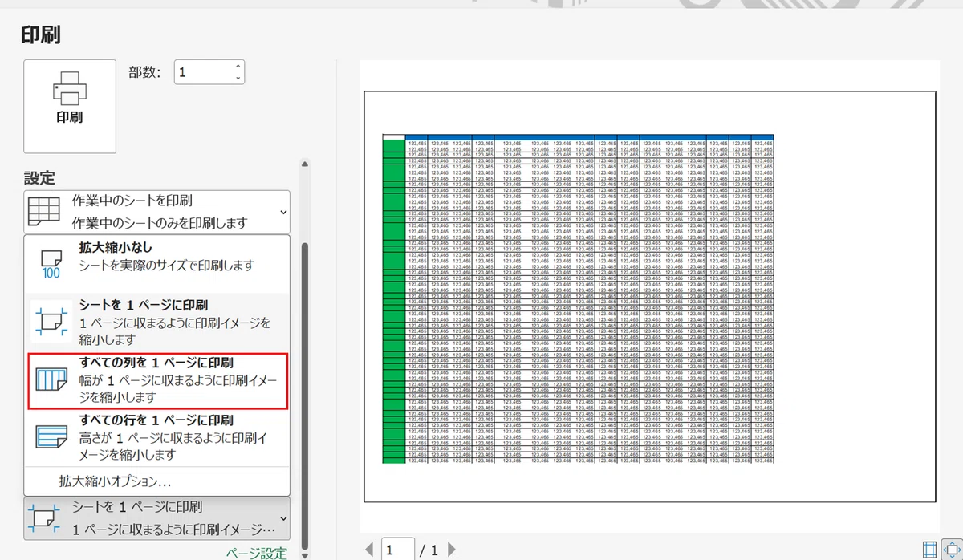
Task: Open the ページ設定 link
Action: click(x=257, y=553)
